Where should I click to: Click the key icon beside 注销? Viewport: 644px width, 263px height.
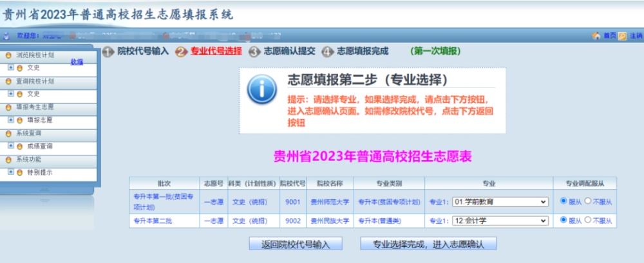[622, 36]
